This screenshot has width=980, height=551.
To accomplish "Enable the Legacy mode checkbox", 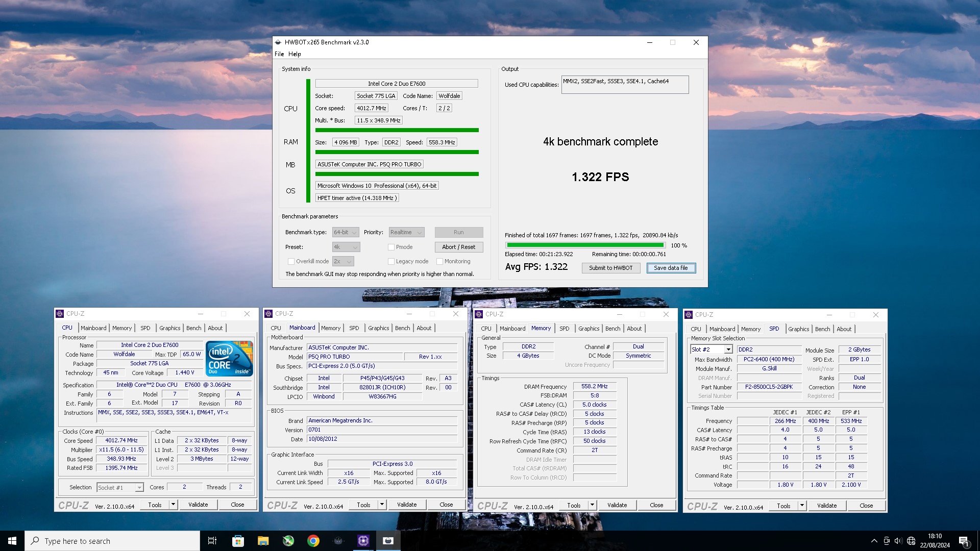I will [391, 262].
